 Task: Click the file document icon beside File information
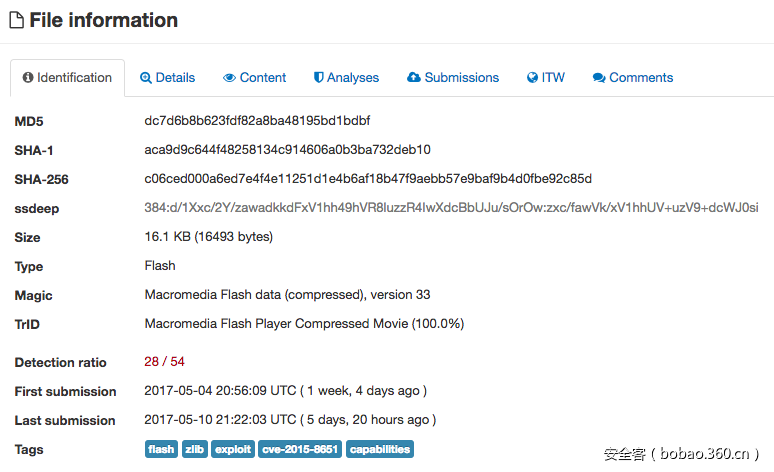pos(16,20)
